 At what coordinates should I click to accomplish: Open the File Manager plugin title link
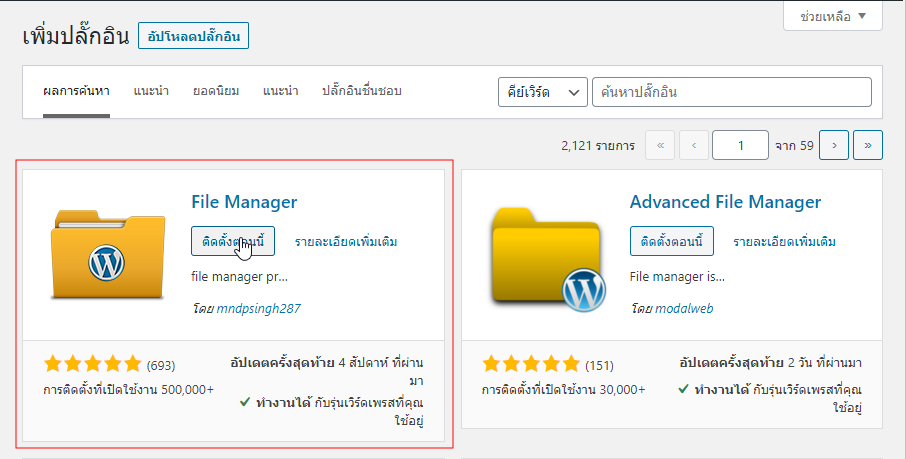(x=244, y=202)
